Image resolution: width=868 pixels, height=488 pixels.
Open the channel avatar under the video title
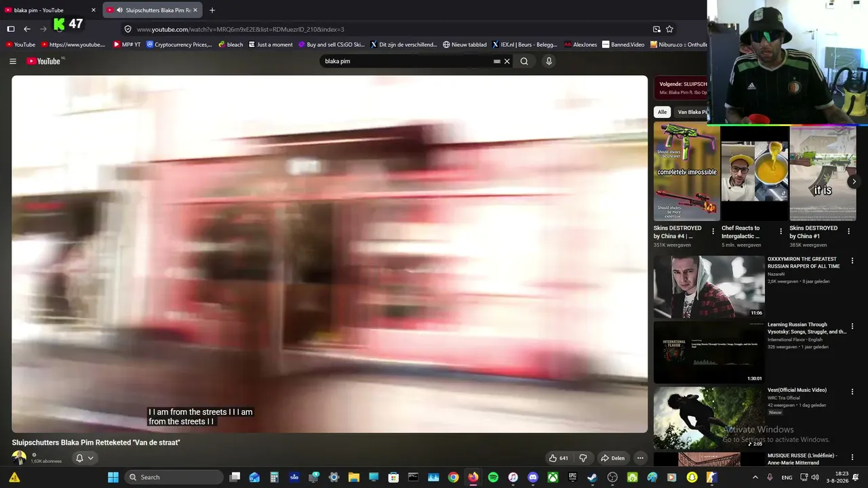pyautogui.click(x=19, y=458)
